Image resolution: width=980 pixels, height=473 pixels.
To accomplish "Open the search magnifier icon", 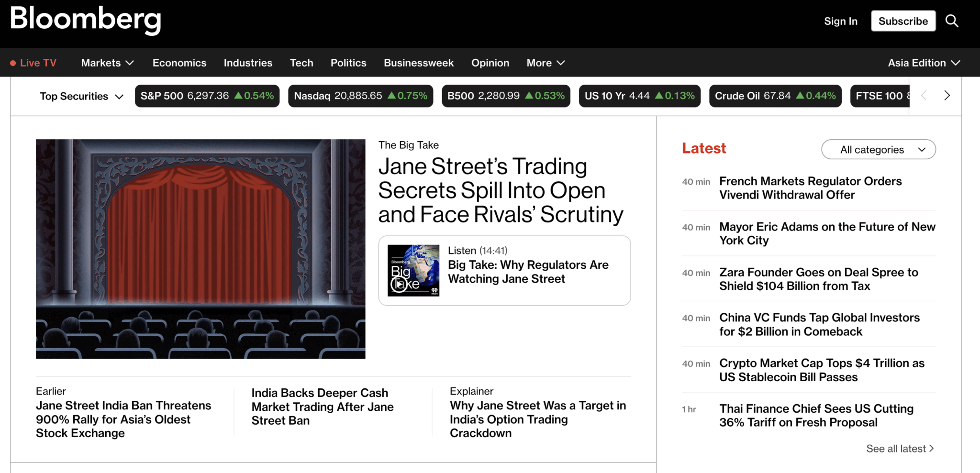I will coord(952,21).
